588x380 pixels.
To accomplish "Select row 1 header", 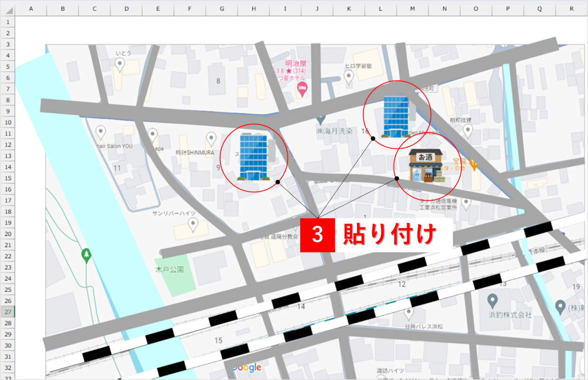I will coord(8,22).
